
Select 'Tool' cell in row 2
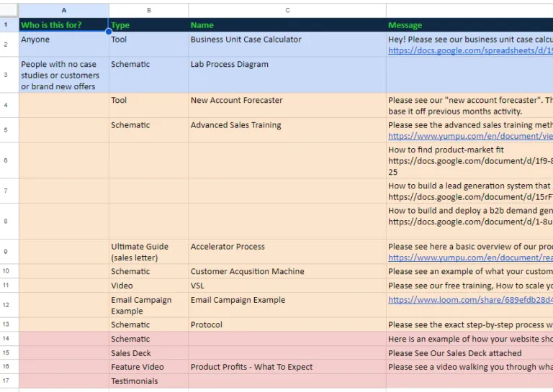pos(149,45)
